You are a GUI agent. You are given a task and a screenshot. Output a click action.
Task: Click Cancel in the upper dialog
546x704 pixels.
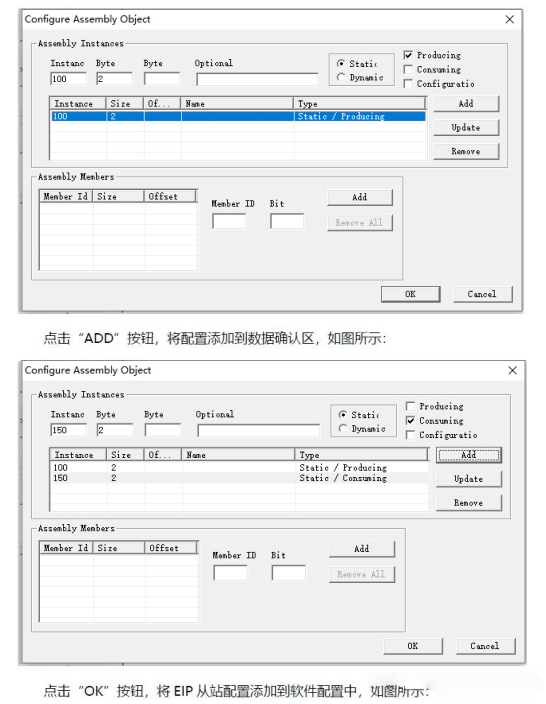point(483,294)
